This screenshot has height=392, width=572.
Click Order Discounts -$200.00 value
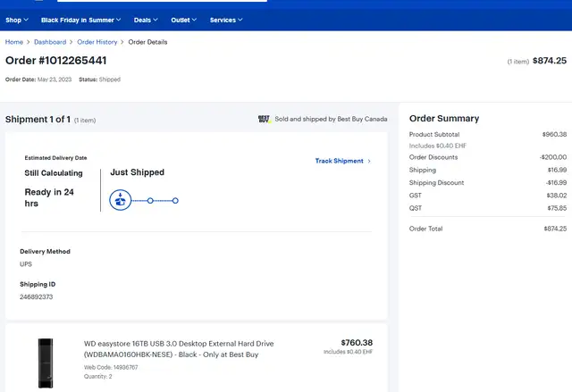(x=553, y=157)
